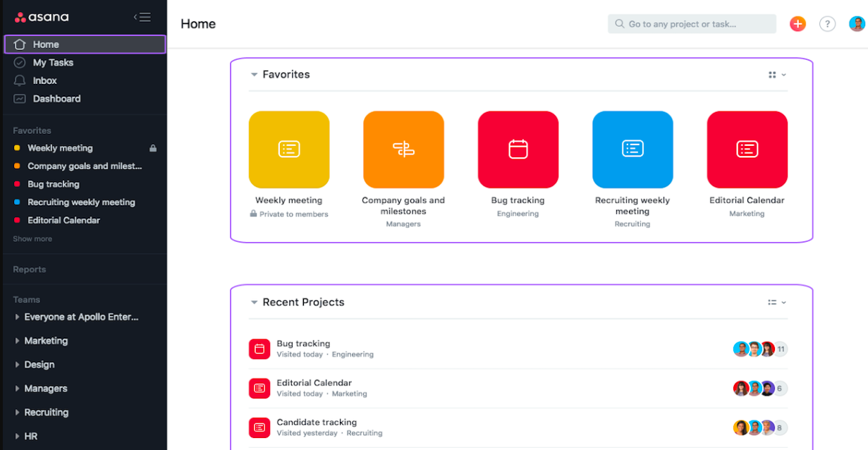This screenshot has width=868, height=450.
Task: Click the Home house icon in sidebar
Action: click(x=20, y=44)
